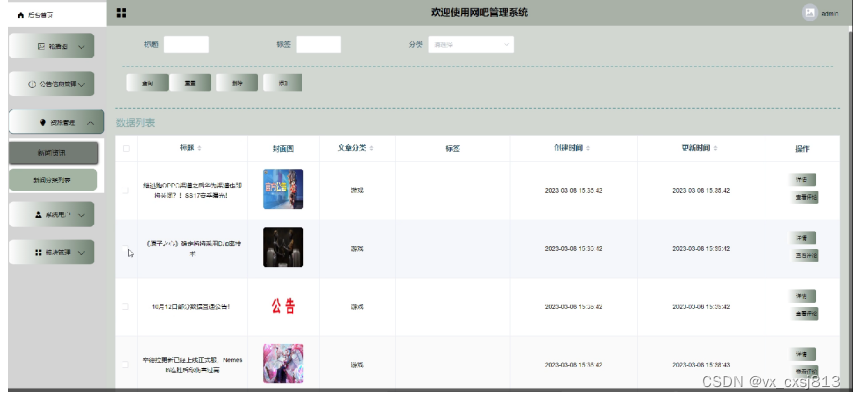Click the picture icon on 轮播图 menu

pyautogui.click(x=41, y=46)
